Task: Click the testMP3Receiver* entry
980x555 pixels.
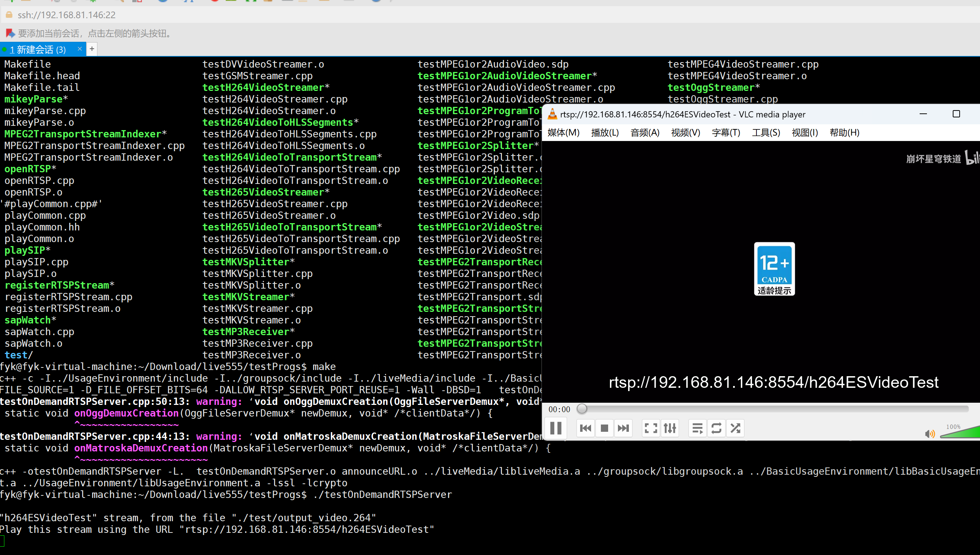Action: (249, 331)
